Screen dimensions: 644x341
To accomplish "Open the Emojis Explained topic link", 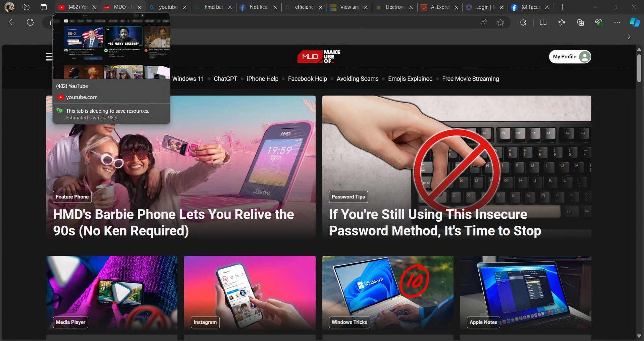I will click(x=410, y=79).
